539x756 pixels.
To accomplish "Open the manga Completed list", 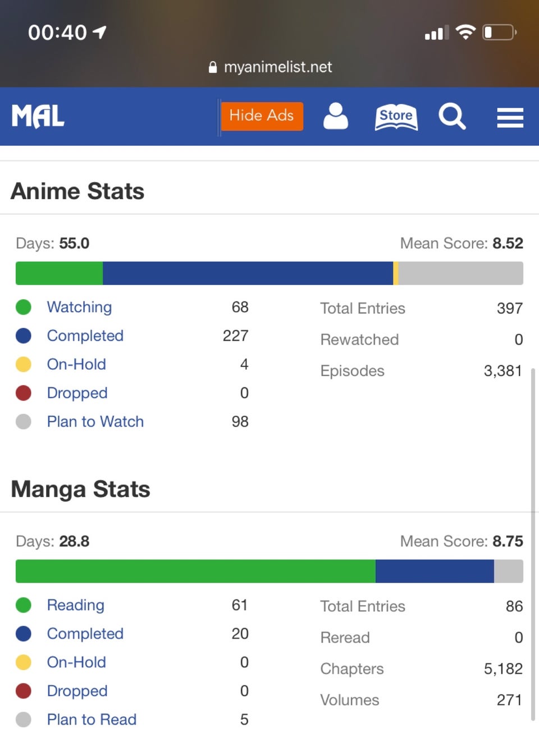I will coord(85,634).
